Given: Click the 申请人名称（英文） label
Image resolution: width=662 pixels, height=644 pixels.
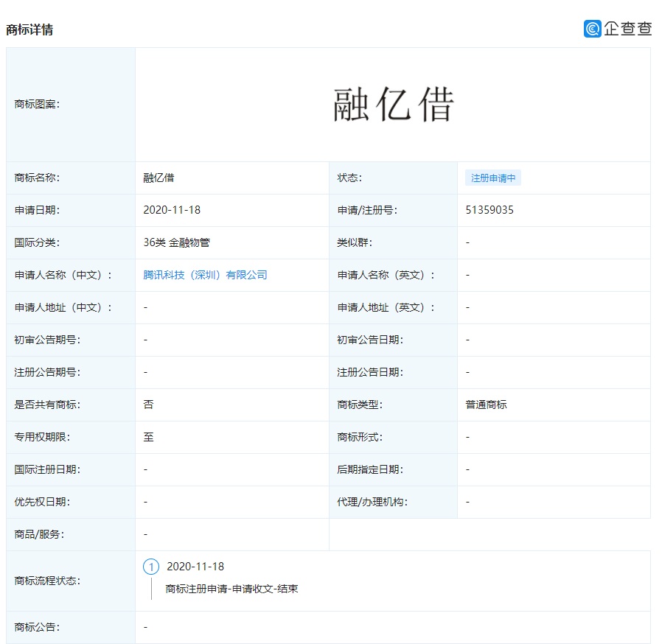Looking at the screenshot, I should click(x=386, y=275).
